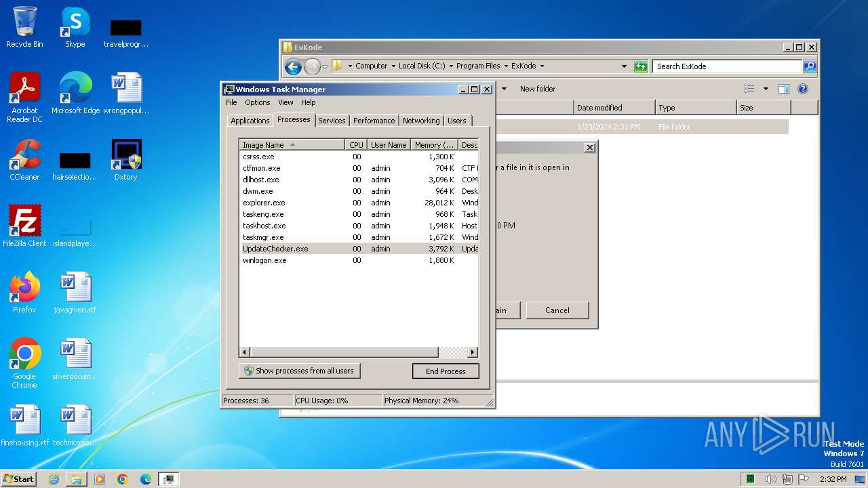The height and width of the screenshot is (488, 868).
Task: Open Options menu in Task Manager
Action: tap(258, 102)
